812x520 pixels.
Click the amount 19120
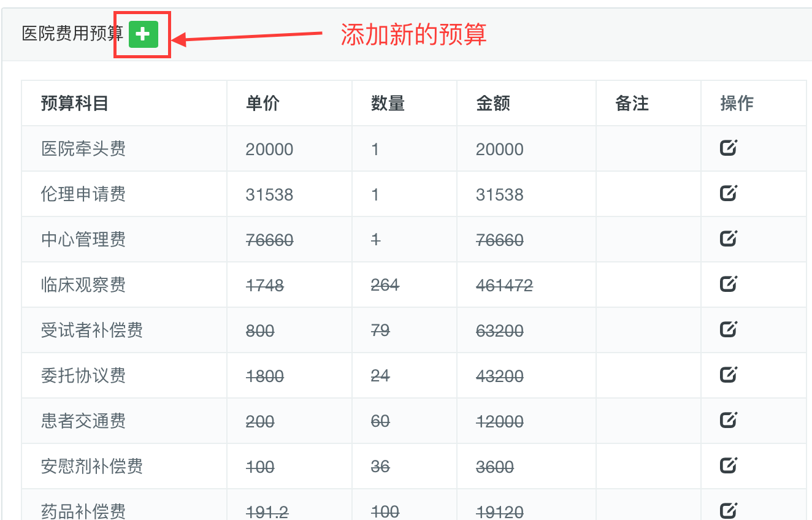click(x=500, y=511)
